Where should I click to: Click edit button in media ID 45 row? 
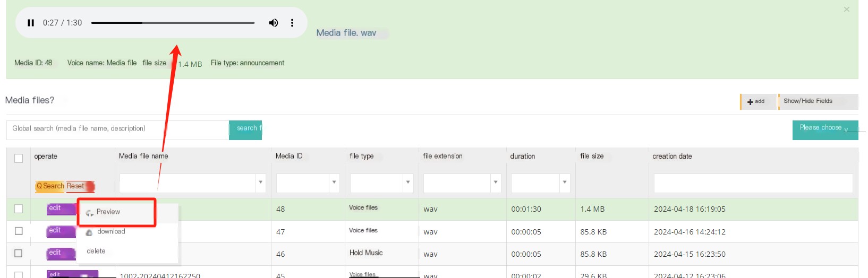point(72,274)
